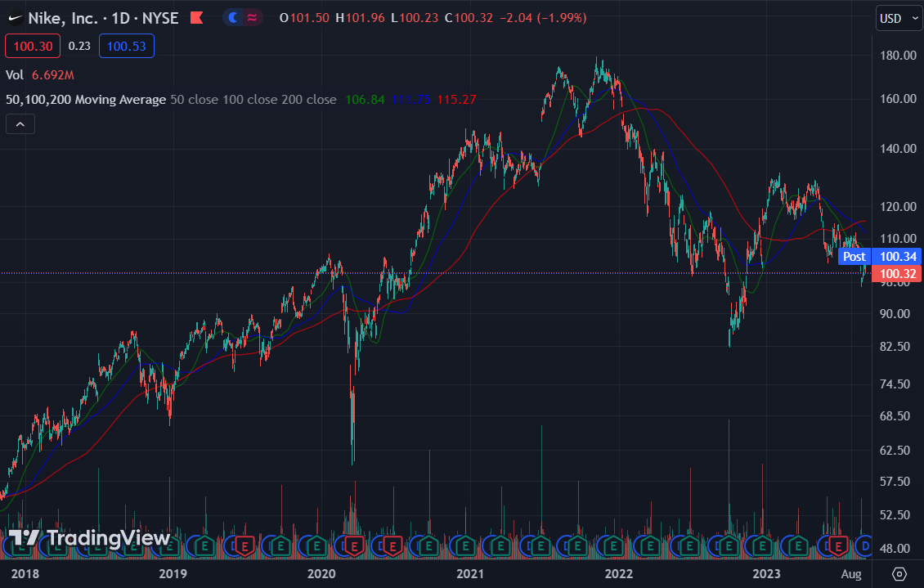Click the blue 100.34 post-market price tag
This screenshot has height=588, width=924.
pyautogui.click(x=898, y=256)
